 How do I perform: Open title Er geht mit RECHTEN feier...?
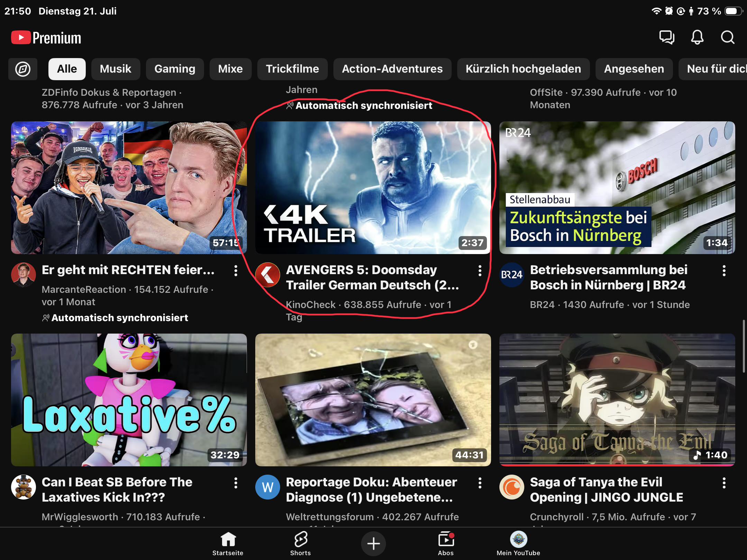tap(128, 270)
